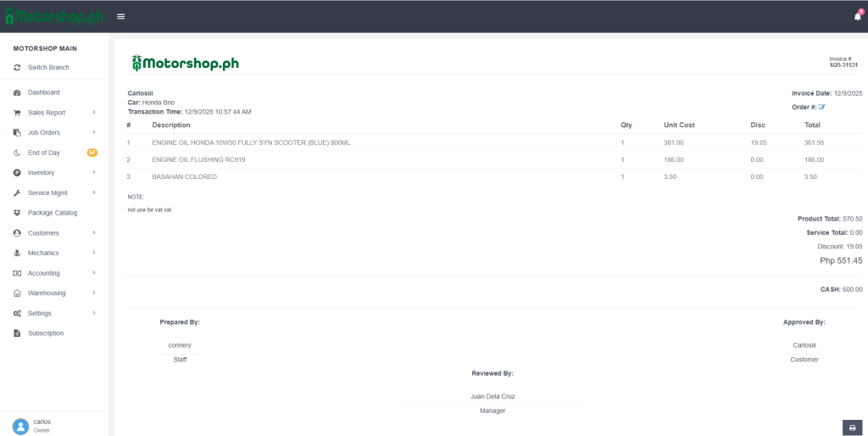Expand the Job Orders chevron

(94, 132)
